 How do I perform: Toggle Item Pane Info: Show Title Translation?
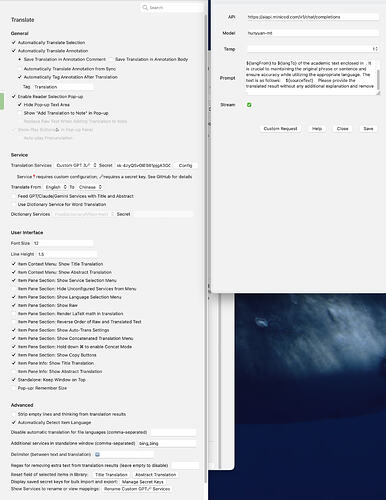tap(14, 363)
